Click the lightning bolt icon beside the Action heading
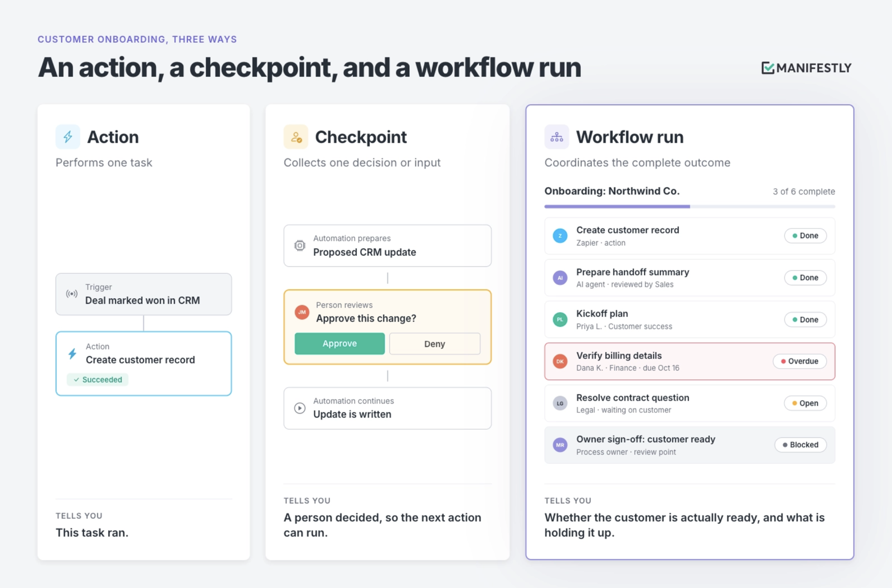This screenshot has width=892, height=588. tap(68, 137)
